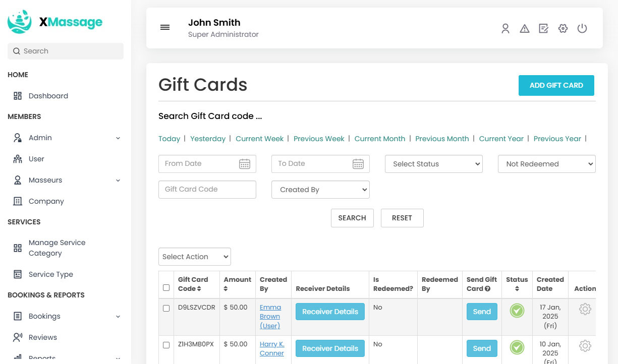
Task: Expand the Created By dropdown
Action: pos(320,190)
